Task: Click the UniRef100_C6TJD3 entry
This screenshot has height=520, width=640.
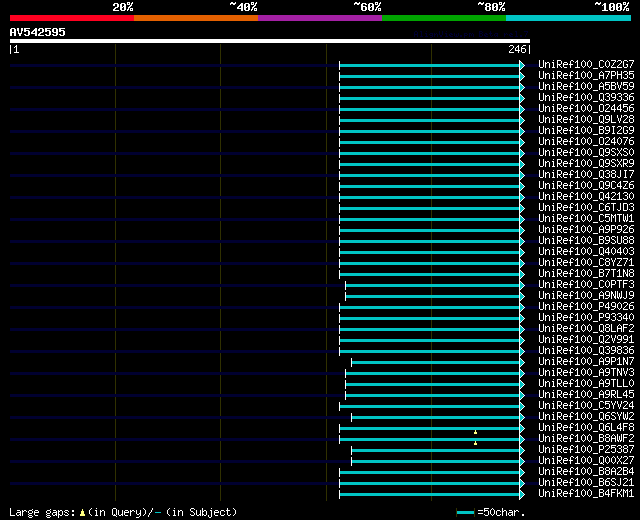Action: click(586, 208)
